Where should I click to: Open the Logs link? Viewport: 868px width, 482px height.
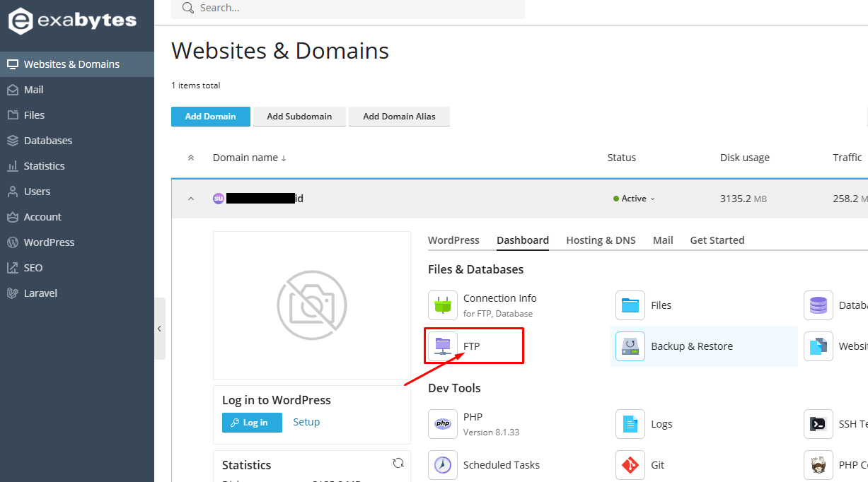coord(661,424)
